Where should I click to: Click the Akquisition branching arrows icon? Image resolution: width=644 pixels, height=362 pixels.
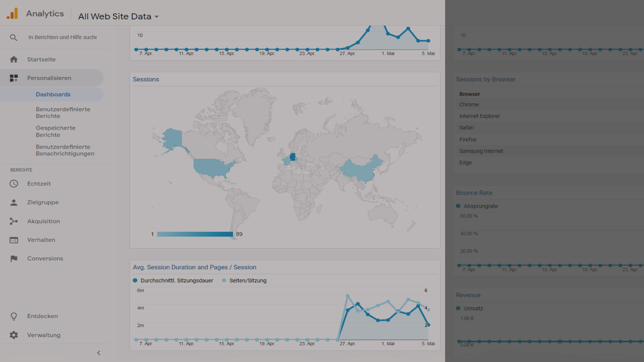[x=14, y=221]
